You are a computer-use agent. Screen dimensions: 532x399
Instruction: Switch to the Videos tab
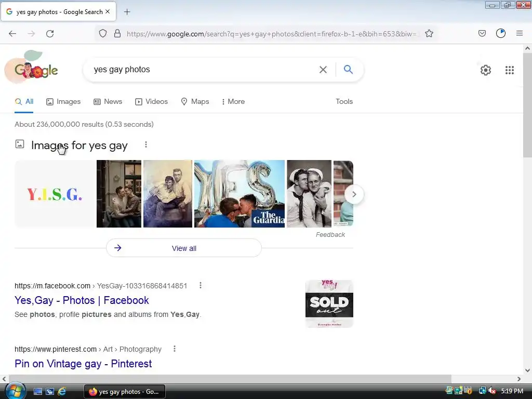coord(151,101)
